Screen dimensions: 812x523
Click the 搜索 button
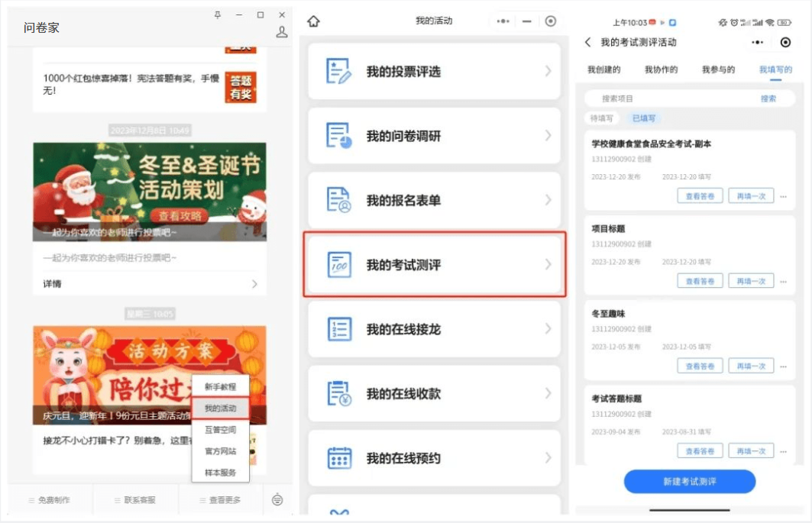[768, 98]
